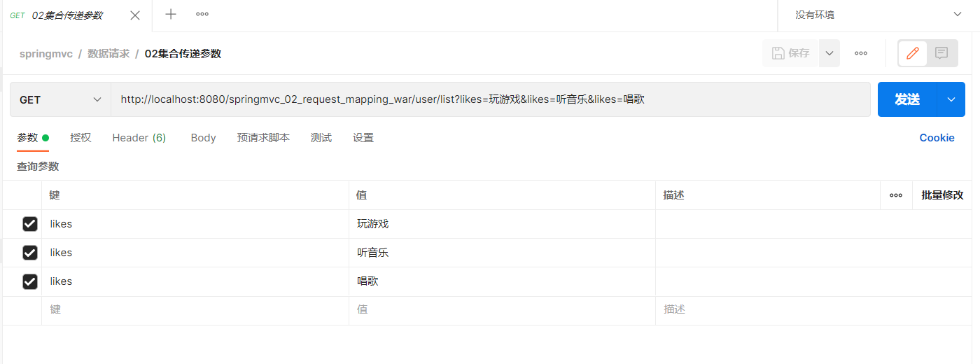
Task: Switch to the Header (6) tab
Action: [x=139, y=138]
